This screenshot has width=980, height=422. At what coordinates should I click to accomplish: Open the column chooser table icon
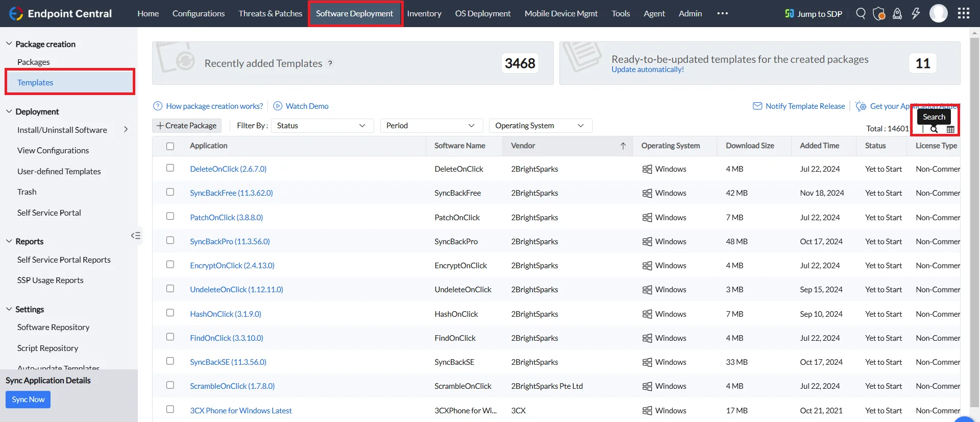click(x=950, y=129)
